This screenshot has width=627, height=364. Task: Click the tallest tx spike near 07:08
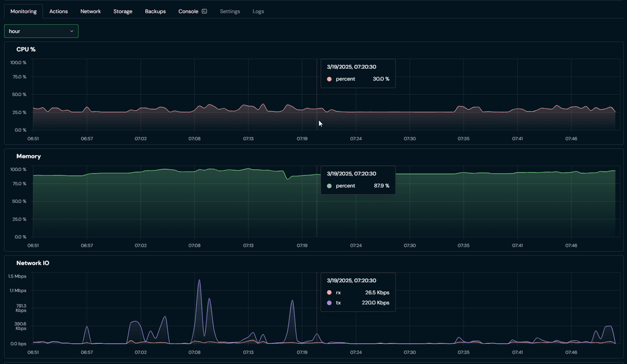tap(200, 281)
